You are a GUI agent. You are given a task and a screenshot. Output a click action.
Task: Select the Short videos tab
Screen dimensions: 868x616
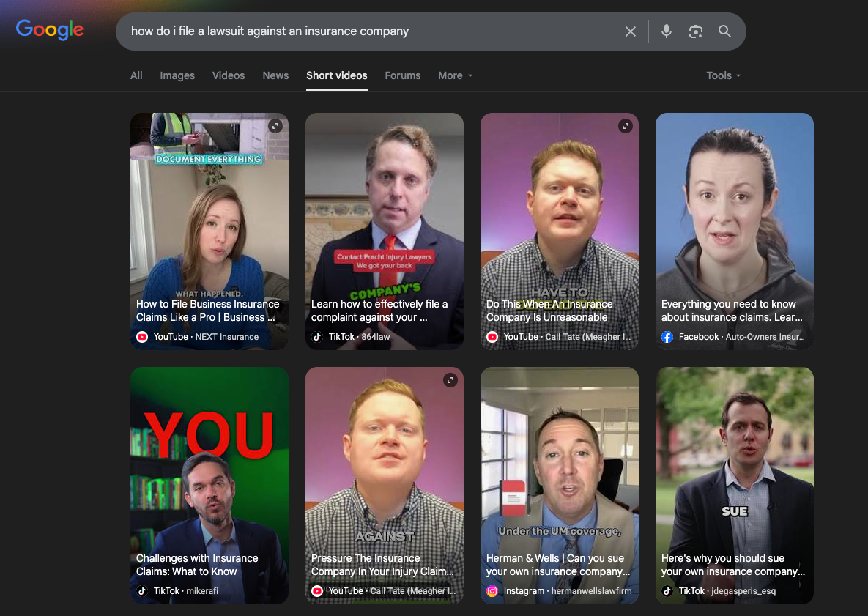point(336,75)
